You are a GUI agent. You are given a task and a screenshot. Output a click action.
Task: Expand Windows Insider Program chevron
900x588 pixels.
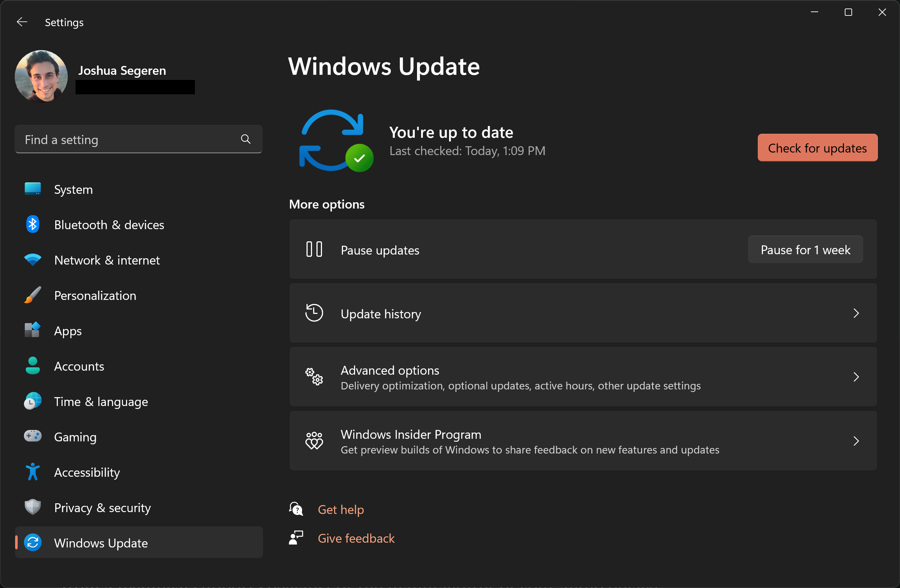click(x=856, y=441)
